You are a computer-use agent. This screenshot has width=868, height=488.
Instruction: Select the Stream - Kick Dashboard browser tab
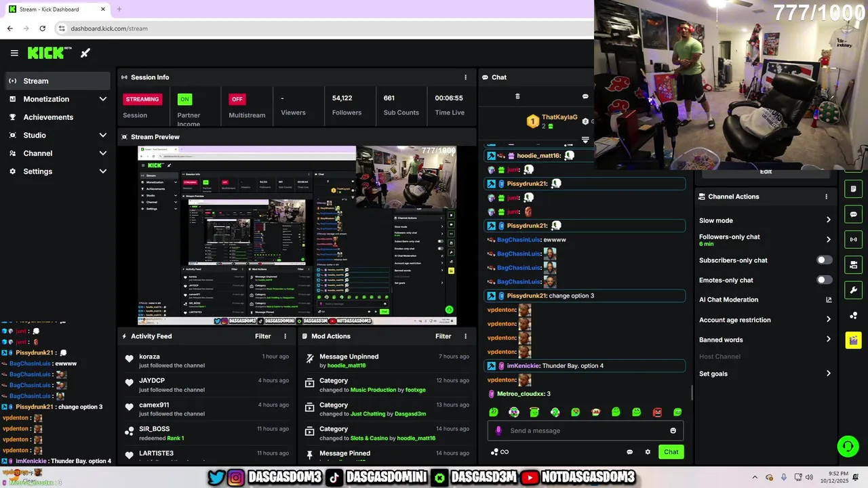tap(56, 9)
